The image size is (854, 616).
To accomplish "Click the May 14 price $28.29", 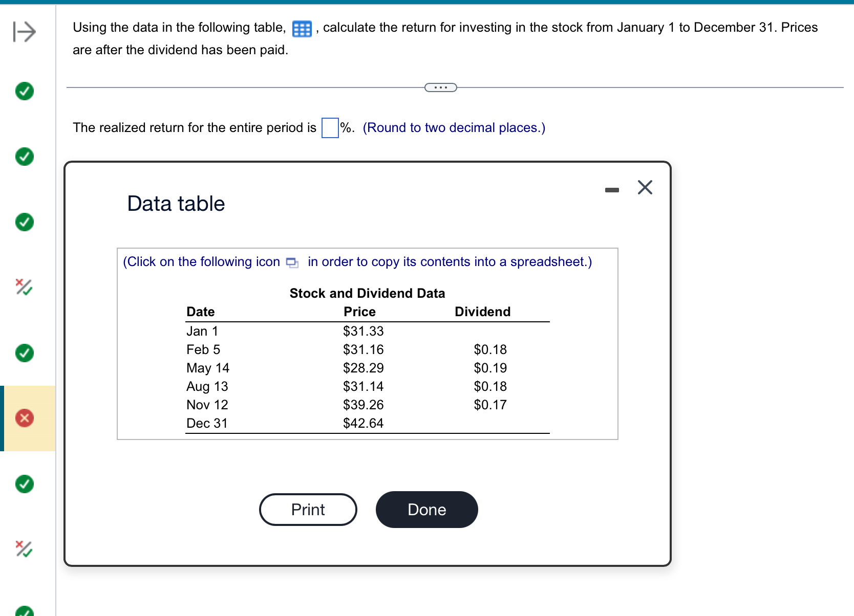I will (x=364, y=368).
